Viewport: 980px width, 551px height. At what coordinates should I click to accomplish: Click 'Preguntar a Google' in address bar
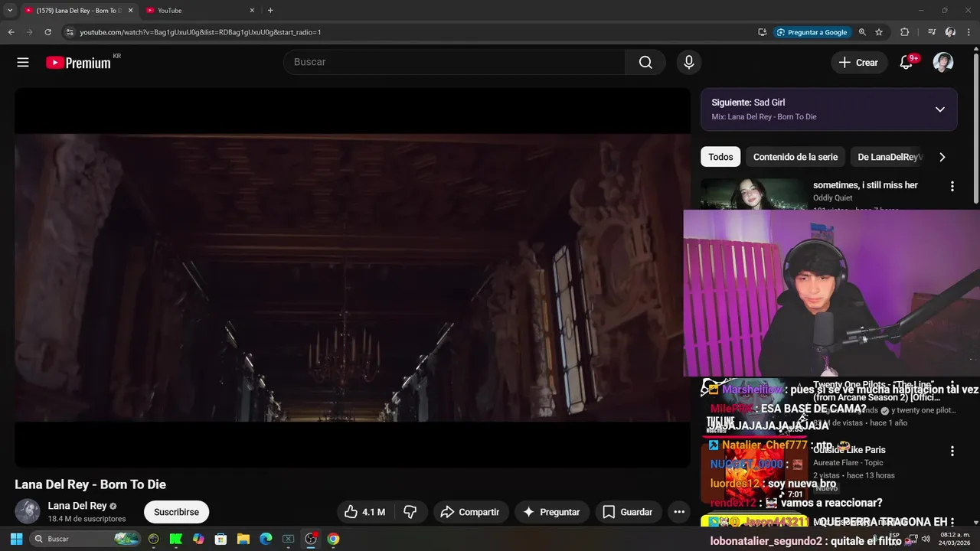coord(812,32)
